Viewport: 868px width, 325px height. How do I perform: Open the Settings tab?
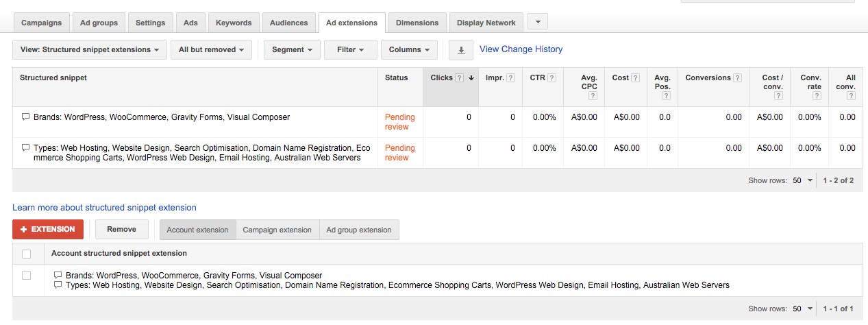point(150,23)
